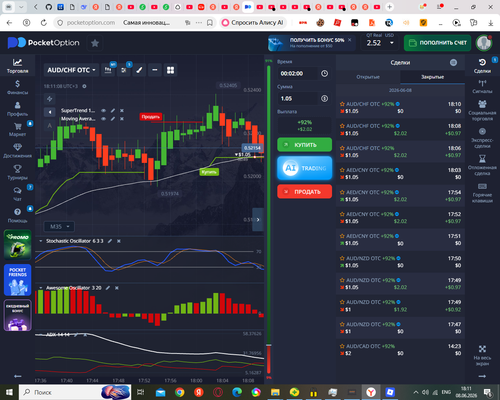The width and height of the screenshot is (500, 400).
Task: Remove the Moving Average indicator
Action: pyautogui.click(x=122, y=119)
